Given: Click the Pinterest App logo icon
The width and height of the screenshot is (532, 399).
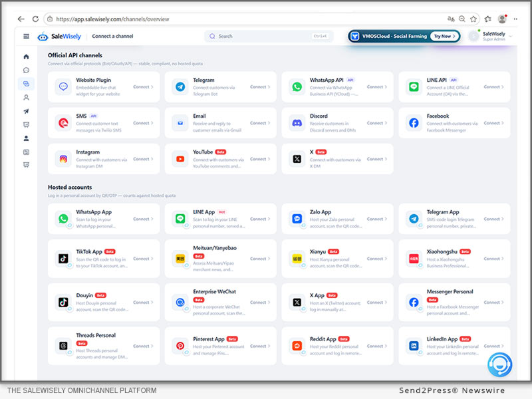Looking at the screenshot, I should coord(180,346).
